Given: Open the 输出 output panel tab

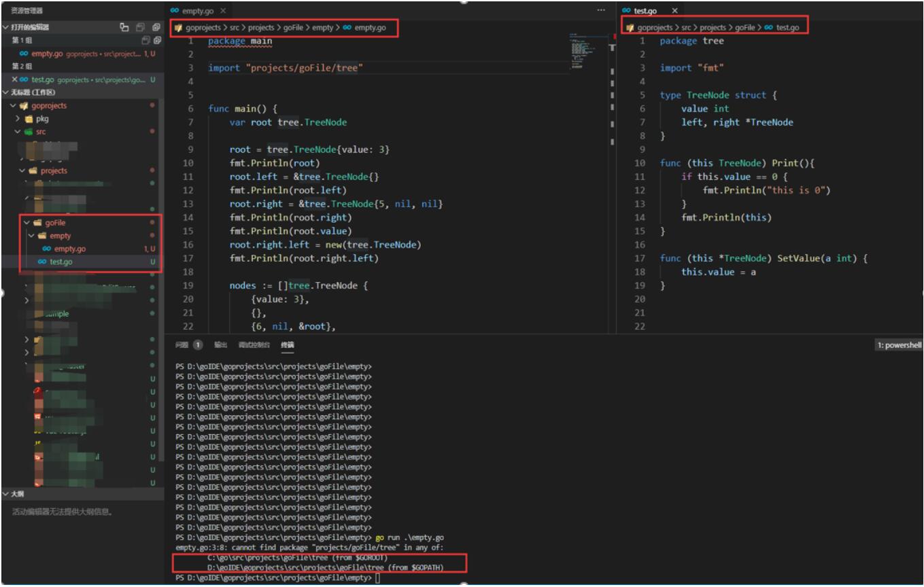Looking at the screenshot, I should click(x=220, y=345).
